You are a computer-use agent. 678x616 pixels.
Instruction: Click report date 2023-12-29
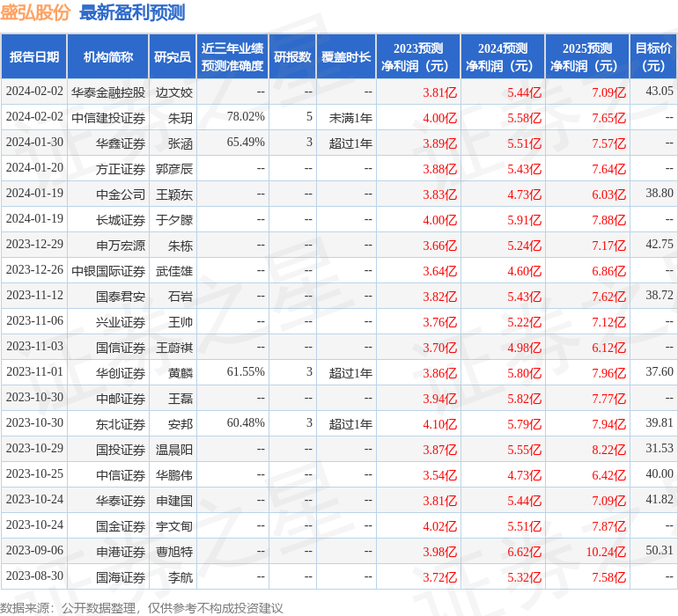click(34, 244)
